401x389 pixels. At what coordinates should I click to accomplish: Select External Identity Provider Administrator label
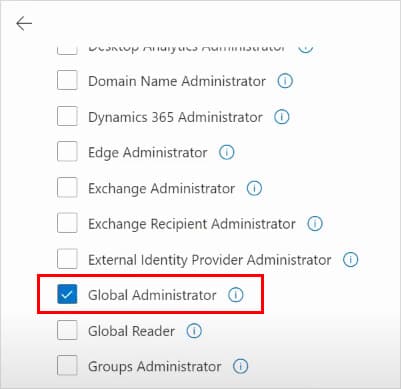[x=210, y=260]
